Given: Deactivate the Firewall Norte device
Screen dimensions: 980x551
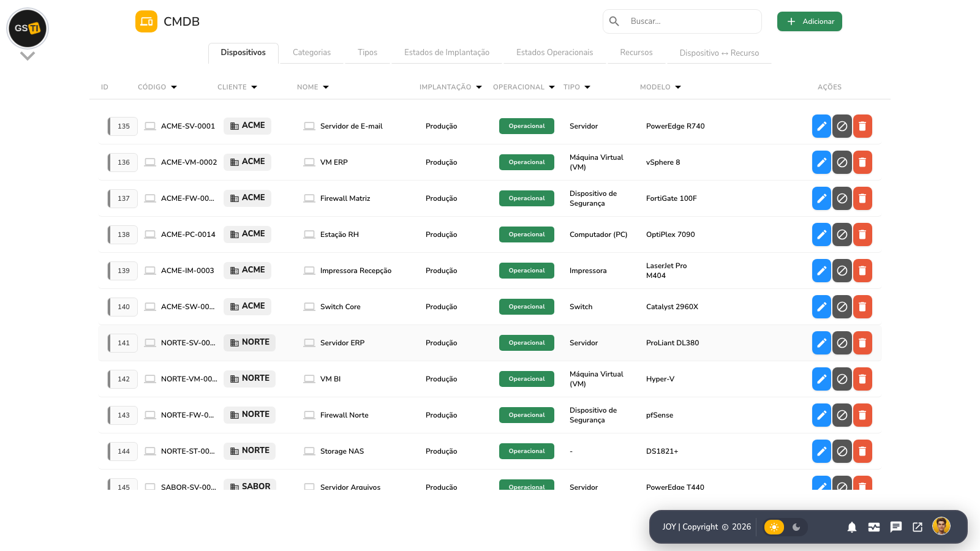Looking at the screenshot, I should point(842,415).
